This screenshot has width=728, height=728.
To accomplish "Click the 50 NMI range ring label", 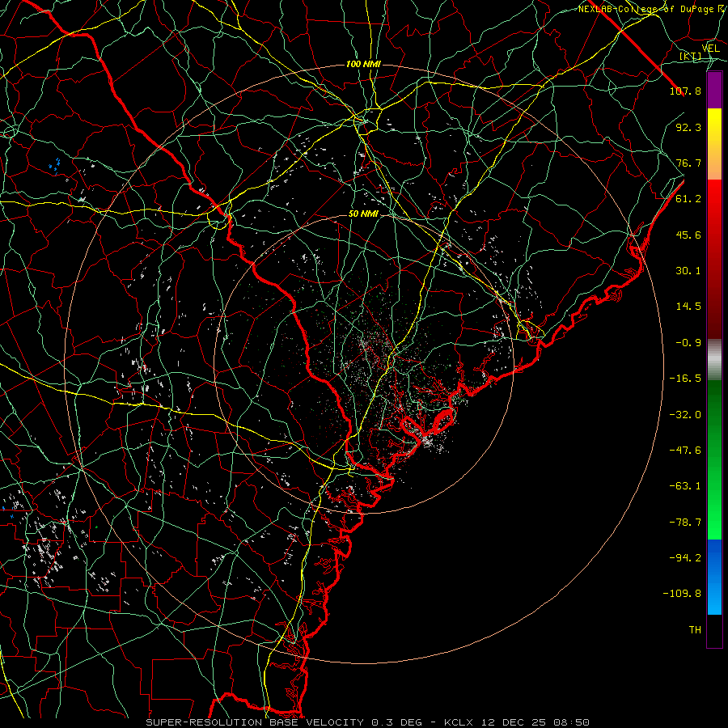I will point(363,214).
